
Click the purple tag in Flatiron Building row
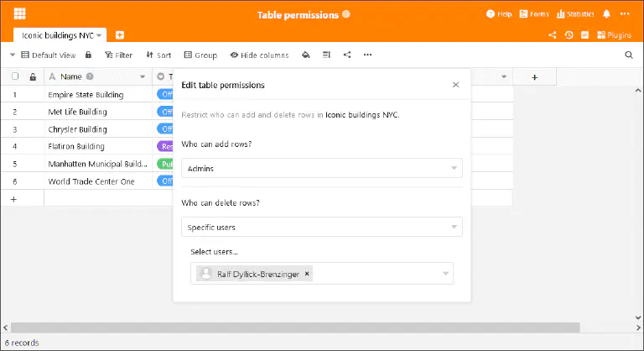tap(165, 146)
